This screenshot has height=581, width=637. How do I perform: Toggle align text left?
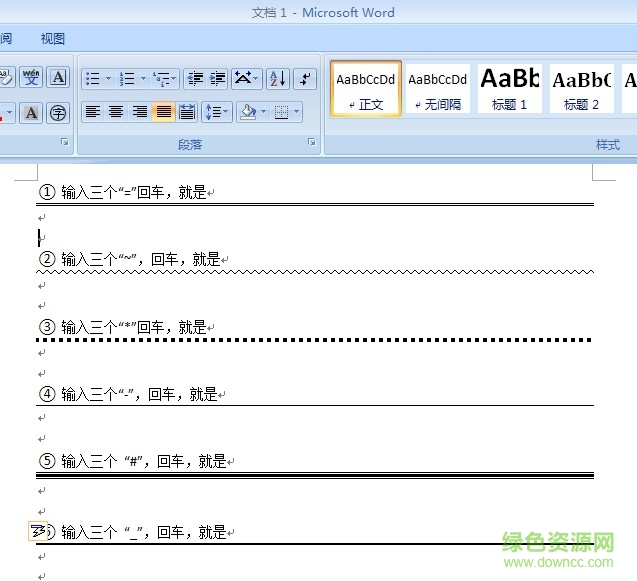click(x=92, y=112)
